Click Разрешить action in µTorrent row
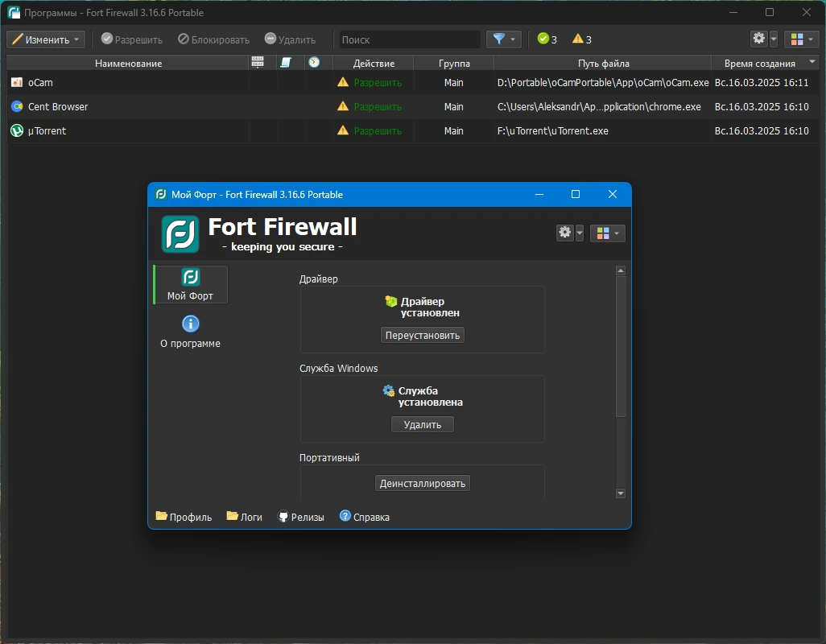Image resolution: width=826 pixels, height=644 pixels. click(x=378, y=131)
